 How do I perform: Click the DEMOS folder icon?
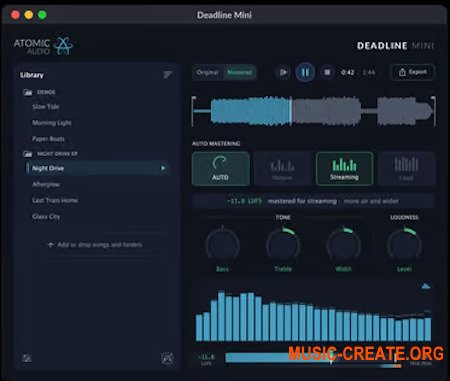tap(28, 92)
